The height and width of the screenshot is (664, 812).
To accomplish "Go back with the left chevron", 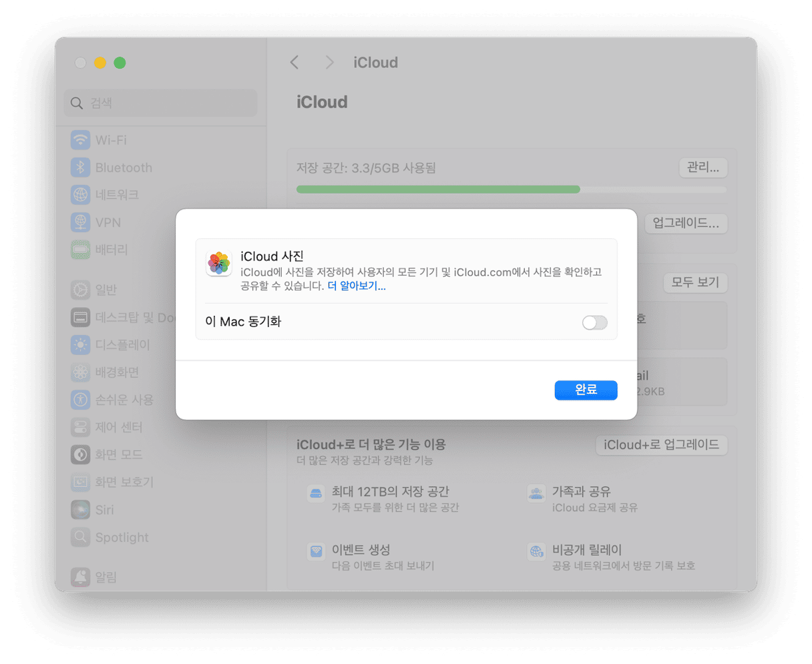I will point(294,63).
